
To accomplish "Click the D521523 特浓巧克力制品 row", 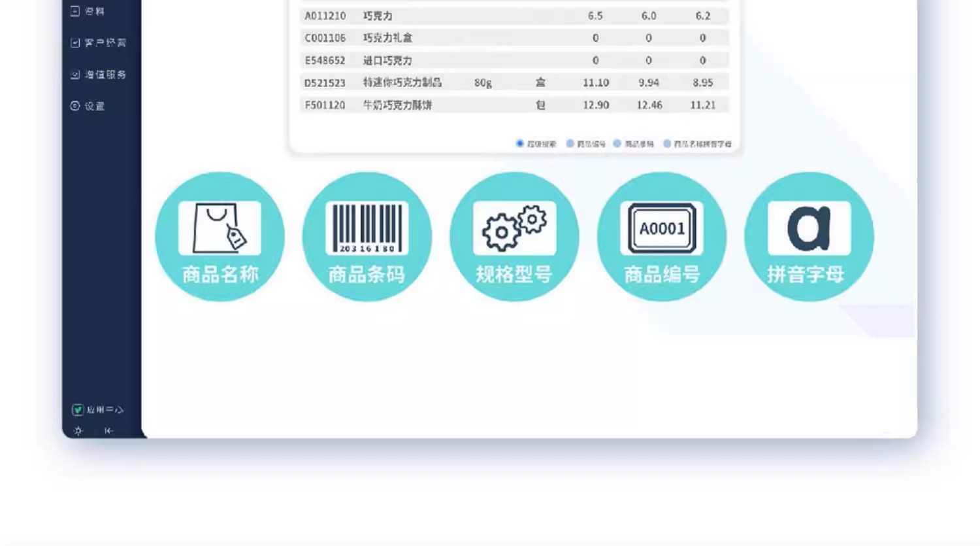I will (x=514, y=82).
